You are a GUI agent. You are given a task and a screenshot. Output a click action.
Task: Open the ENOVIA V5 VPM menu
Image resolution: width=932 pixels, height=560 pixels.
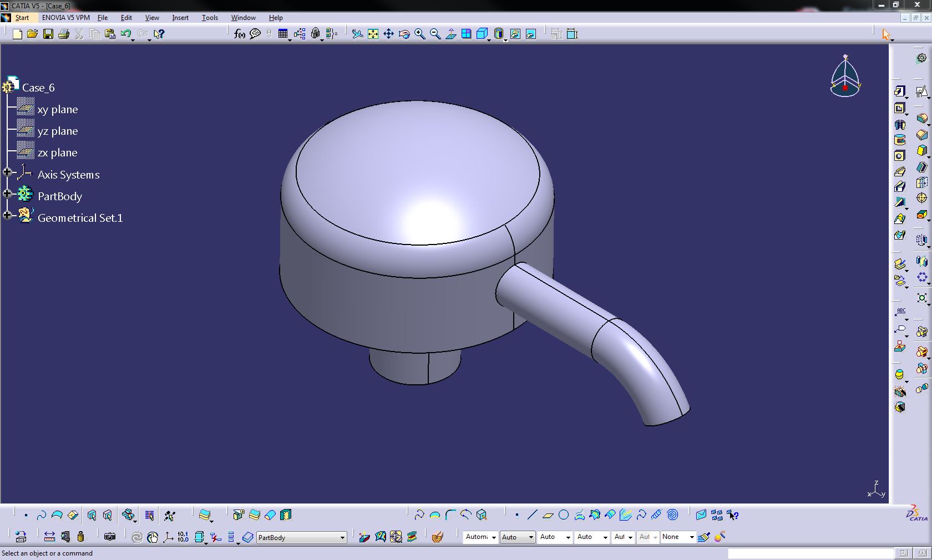tap(66, 18)
